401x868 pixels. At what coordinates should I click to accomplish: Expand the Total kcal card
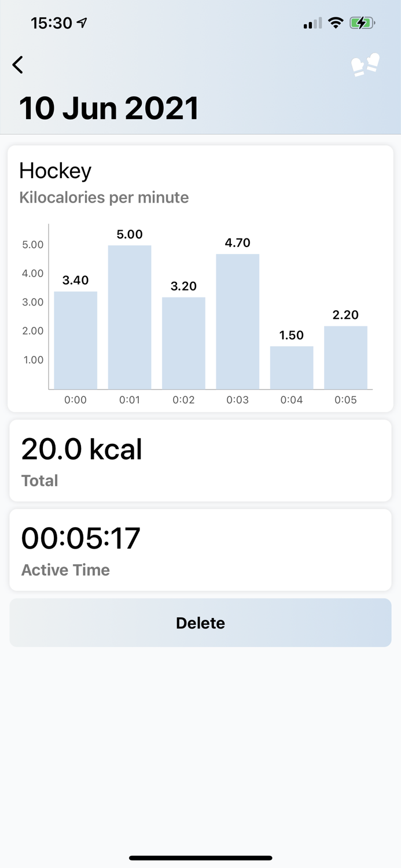[200, 459]
